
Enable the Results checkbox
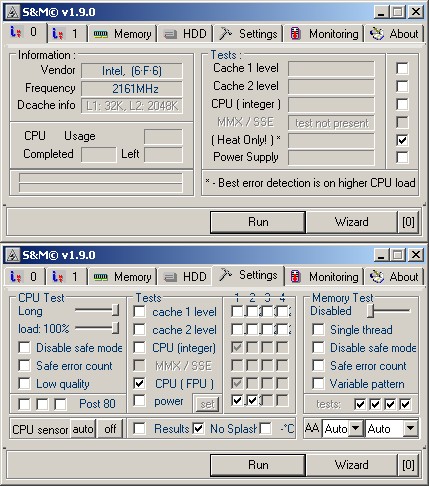tap(139, 428)
